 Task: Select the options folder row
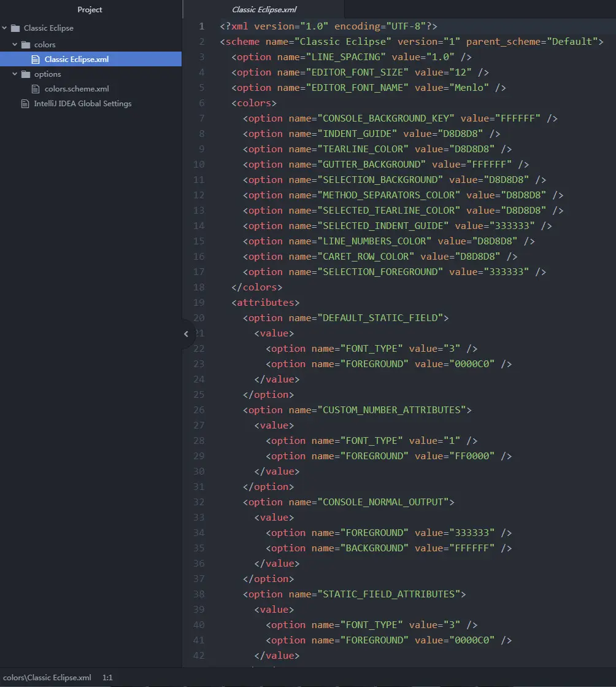pos(91,74)
